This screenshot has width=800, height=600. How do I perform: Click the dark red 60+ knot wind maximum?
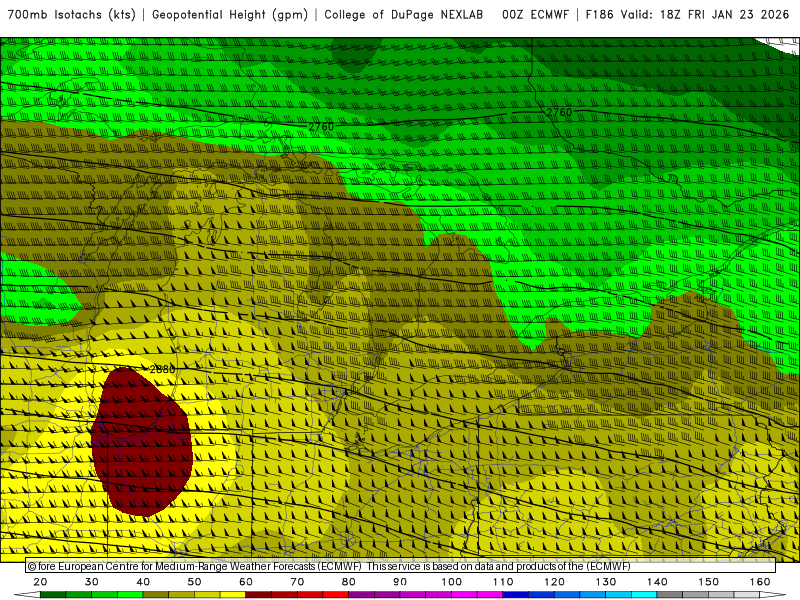142,442
